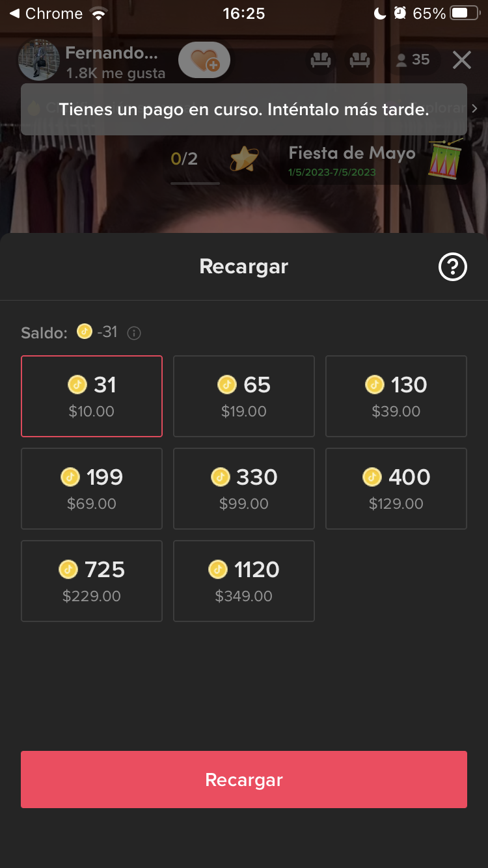The height and width of the screenshot is (868, 488).
Task: Pick the 725 coins $229.00 package
Action: [x=92, y=581]
